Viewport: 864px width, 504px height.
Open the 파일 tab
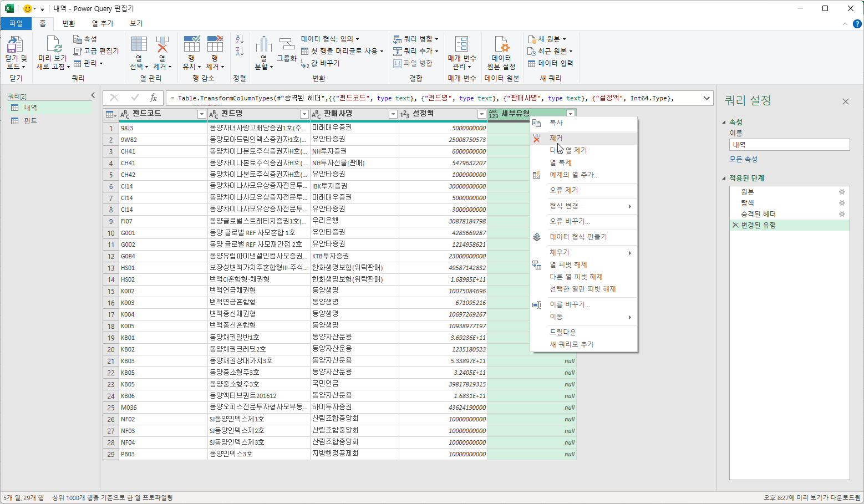coord(16,23)
